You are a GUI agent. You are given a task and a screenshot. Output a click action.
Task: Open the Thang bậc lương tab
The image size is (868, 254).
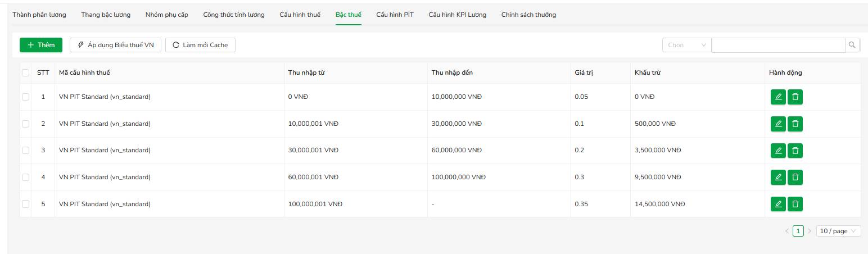pos(106,15)
